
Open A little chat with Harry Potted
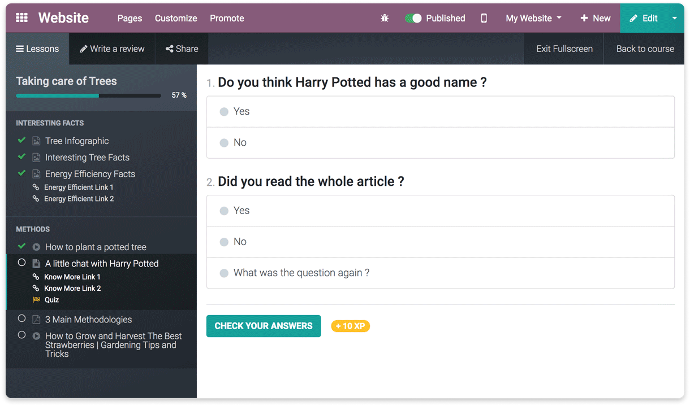point(102,263)
